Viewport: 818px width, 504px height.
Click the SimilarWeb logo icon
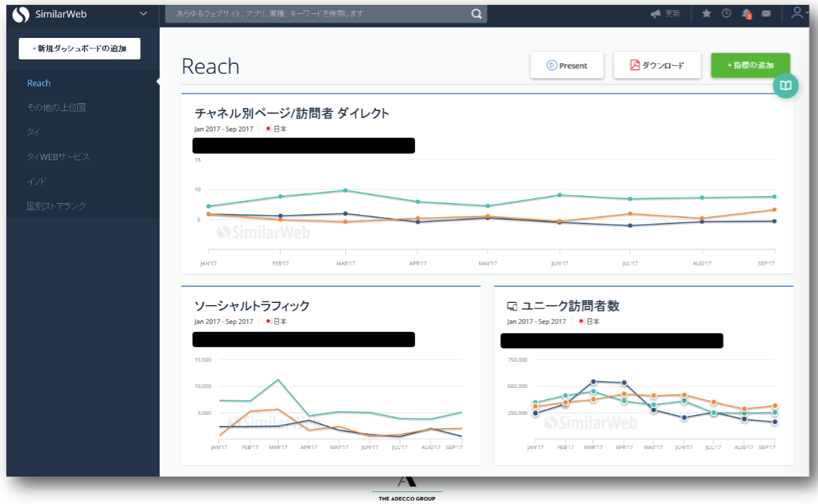pos(21,14)
